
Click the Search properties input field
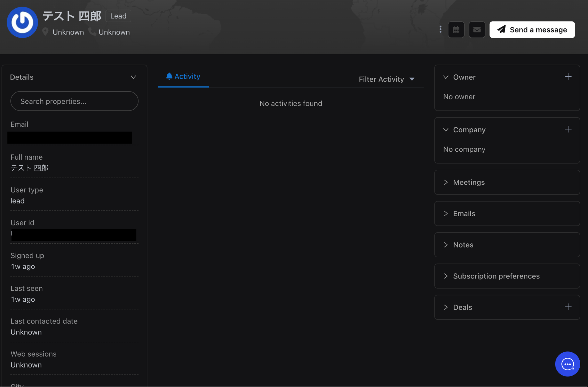pos(74,101)
